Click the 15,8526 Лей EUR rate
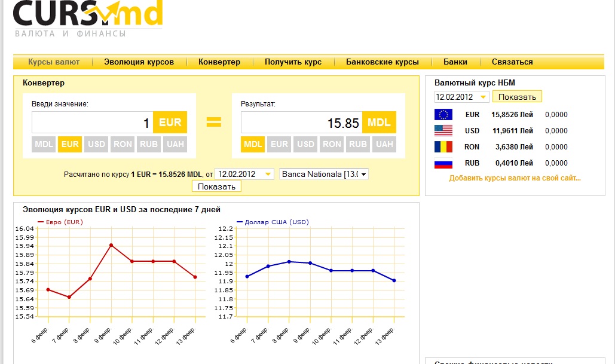 pos(512,115)
